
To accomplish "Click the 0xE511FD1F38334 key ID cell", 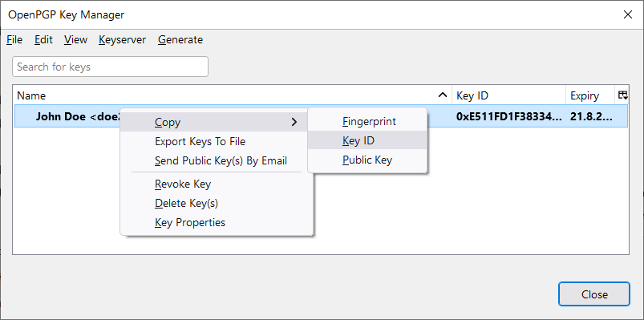I will [509, 116].
